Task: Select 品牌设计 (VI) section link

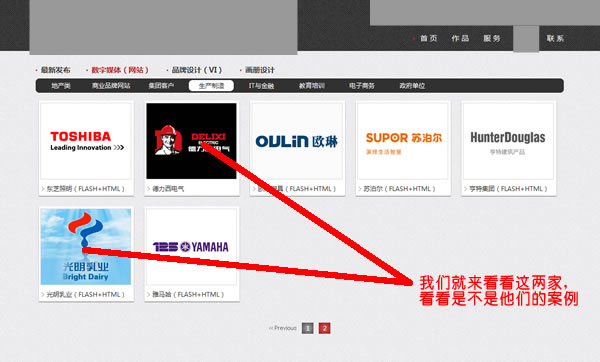Action: pyautogui.click(x=197, y=70)
